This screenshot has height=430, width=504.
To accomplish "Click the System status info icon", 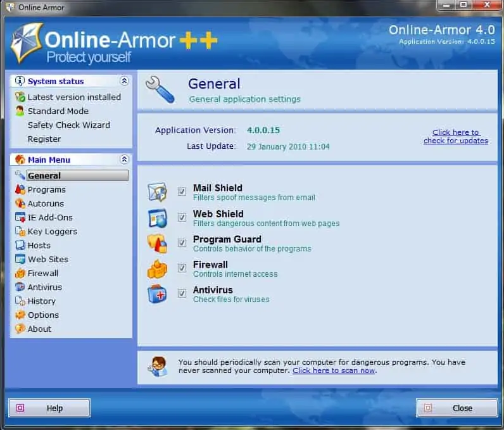I will tap(20, 81).
